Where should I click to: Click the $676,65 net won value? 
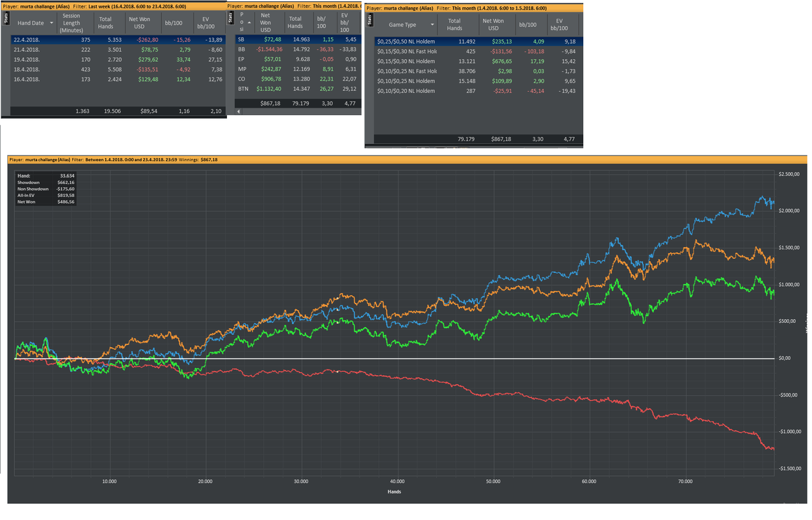coord(501,61)
